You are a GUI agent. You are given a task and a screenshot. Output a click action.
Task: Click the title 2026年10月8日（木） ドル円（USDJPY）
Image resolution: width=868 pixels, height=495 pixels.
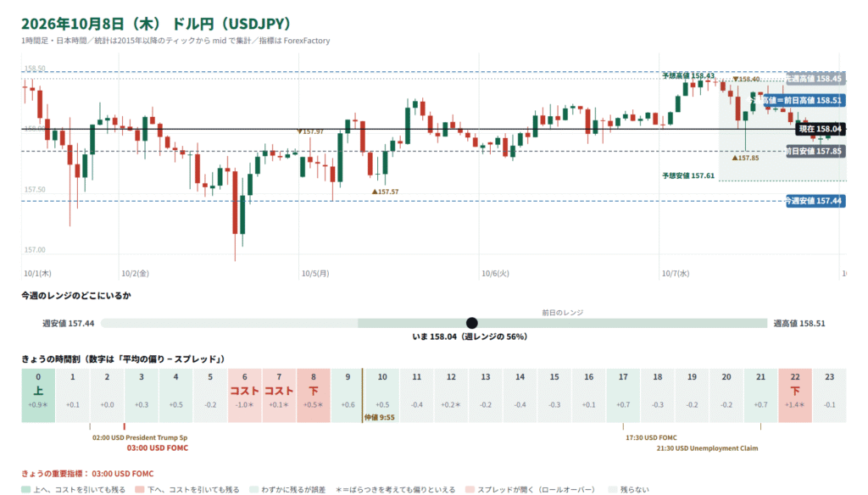click(x=156, y=24)
